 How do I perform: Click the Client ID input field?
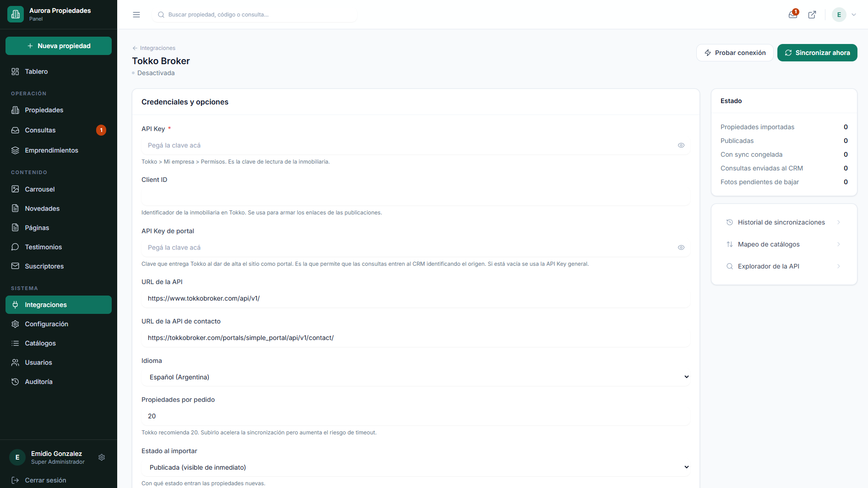[x=416, y=196]
